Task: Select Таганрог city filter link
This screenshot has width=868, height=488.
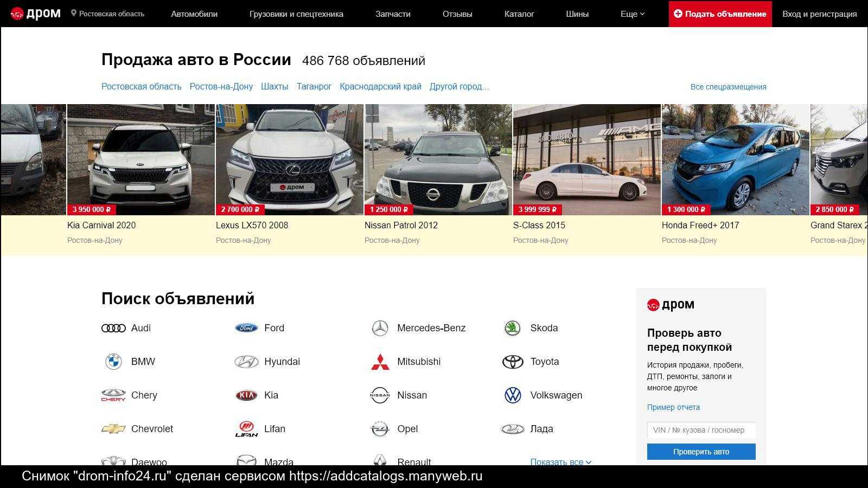Action: pyautogui.click(x=314, y=87)
